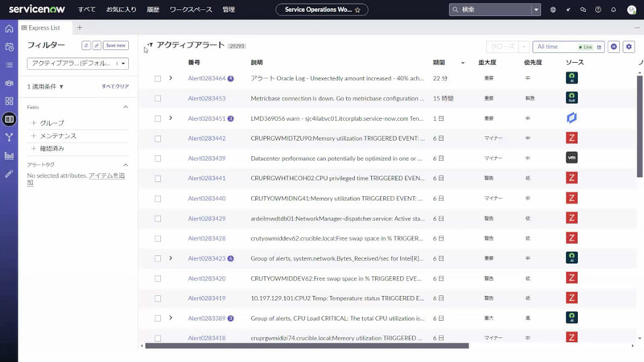
Task: Expand the Alert0283464 row chevron
Action: coord(171,78)
